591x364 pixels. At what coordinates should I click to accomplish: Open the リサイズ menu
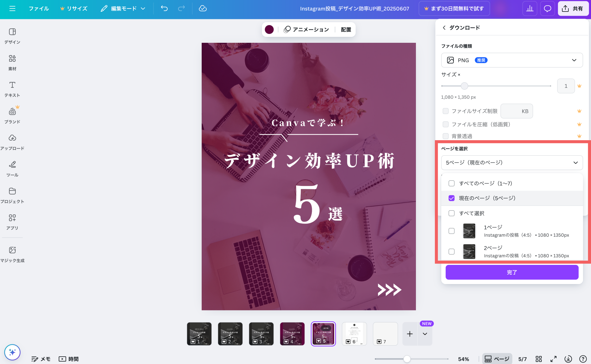74,9
